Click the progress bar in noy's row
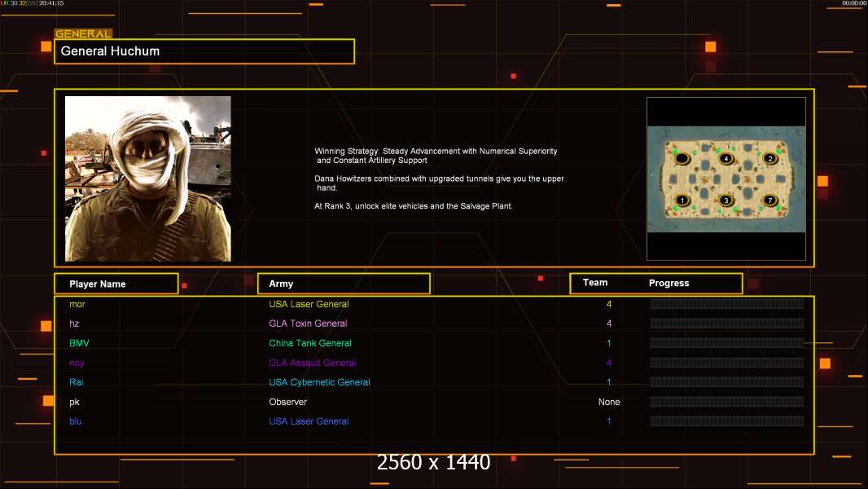868x489 pixels. pyautogui.click(x=727, y=363)
